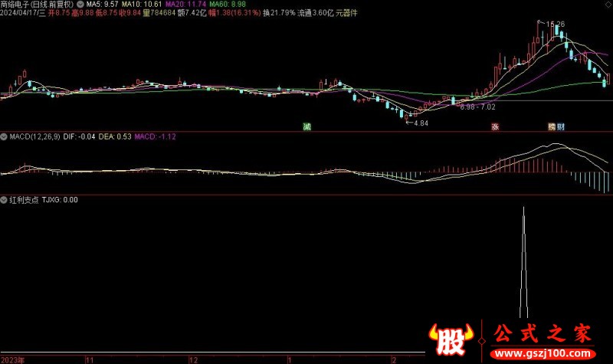The image size is (613, 364).
Task: Select the MA5 moving average label
Action: 100,4
